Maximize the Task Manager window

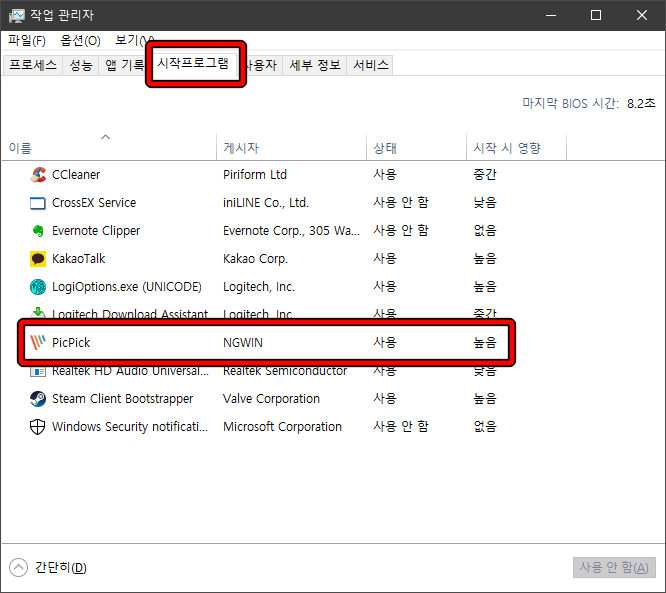596,15
